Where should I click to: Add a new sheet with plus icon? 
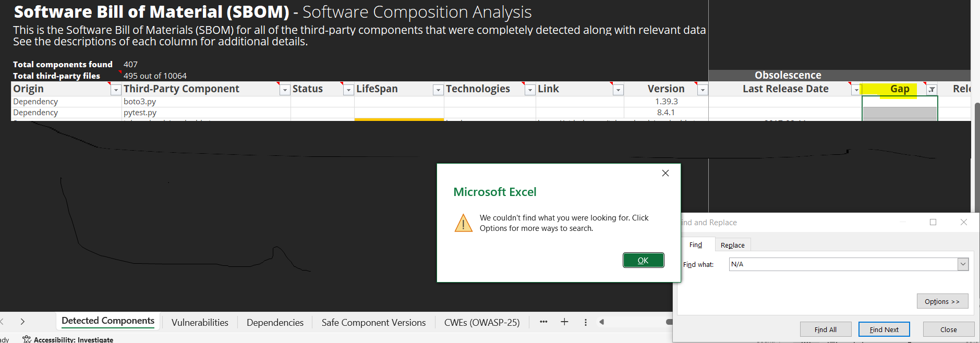[564, 322]
